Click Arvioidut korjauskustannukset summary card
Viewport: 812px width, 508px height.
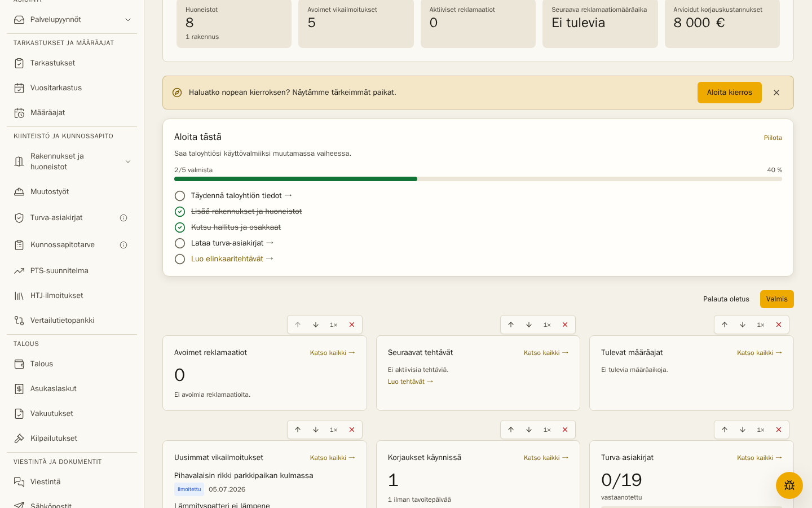tap(722, 24)
